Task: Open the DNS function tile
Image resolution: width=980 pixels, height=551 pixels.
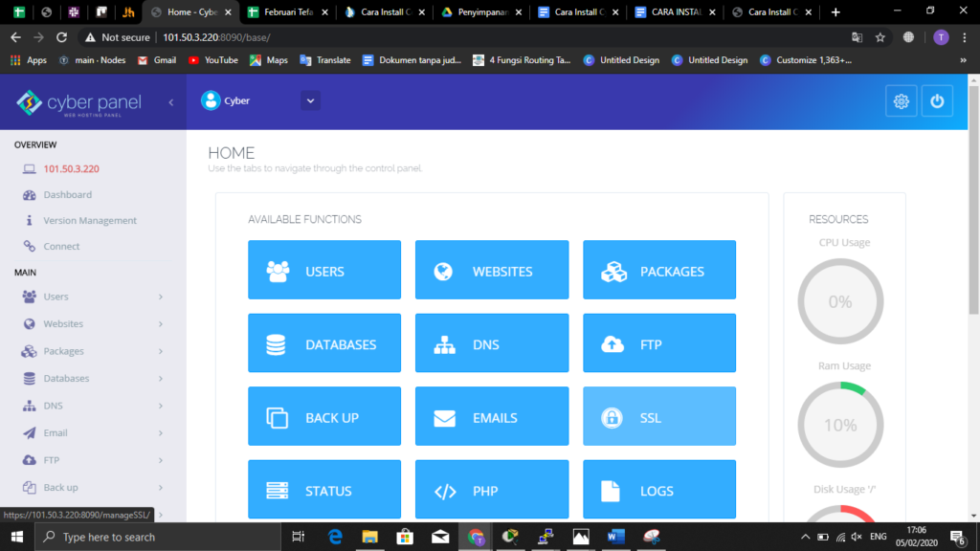Action: (492, 343)
